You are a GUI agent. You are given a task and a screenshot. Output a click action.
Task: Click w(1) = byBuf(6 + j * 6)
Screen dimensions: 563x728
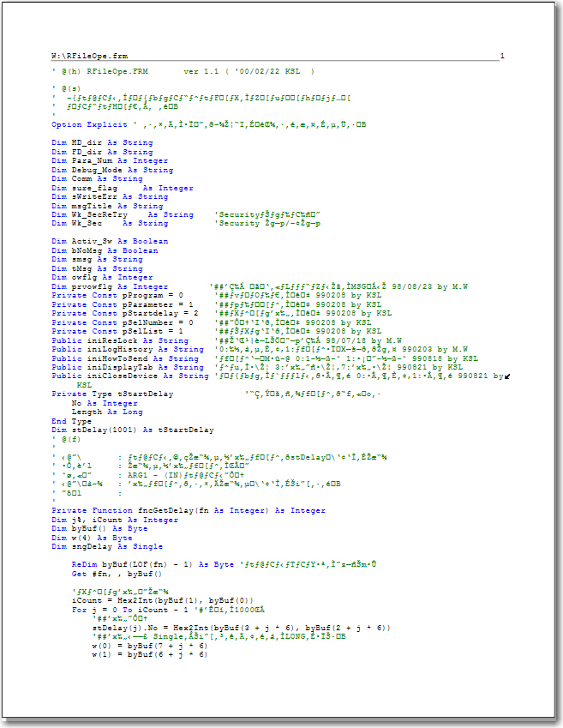pos(149,654)
